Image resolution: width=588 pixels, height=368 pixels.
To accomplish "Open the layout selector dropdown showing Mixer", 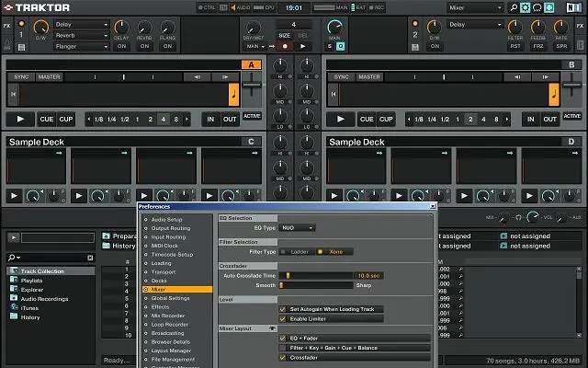I will 475,7.
